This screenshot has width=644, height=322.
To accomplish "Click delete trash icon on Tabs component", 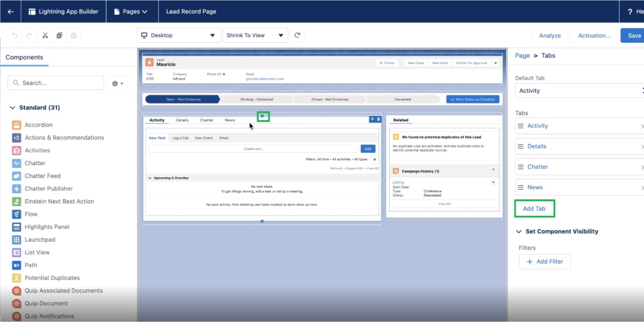I will [x=379, y=119].
